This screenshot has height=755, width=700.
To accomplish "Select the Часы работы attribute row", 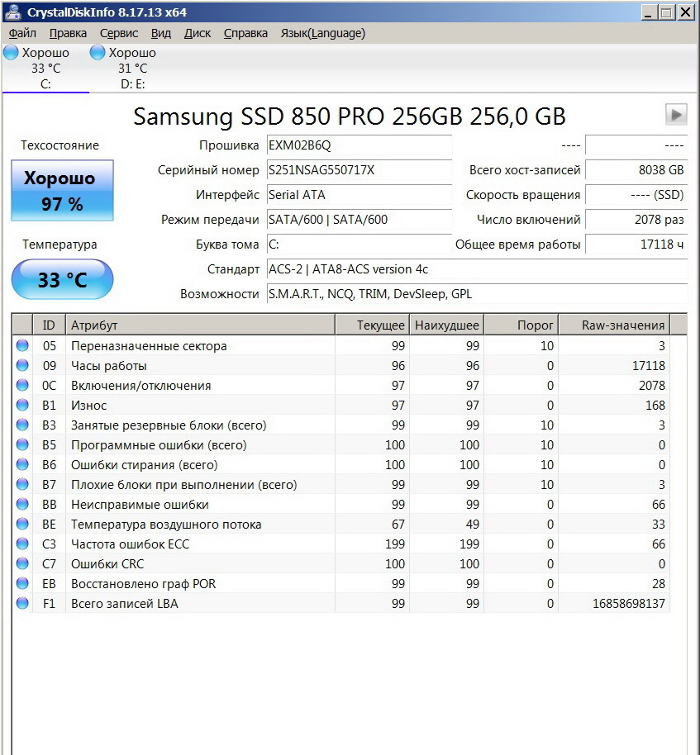I will click(x=341, y=365).
